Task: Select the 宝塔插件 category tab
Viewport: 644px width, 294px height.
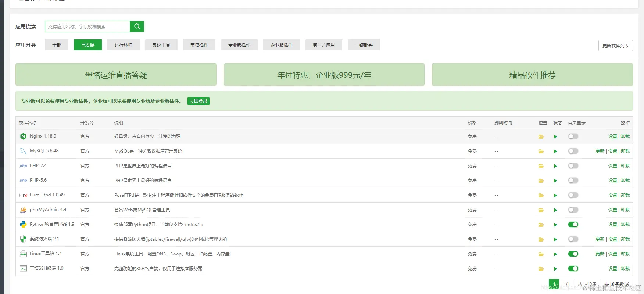Action: click(199, 45)
